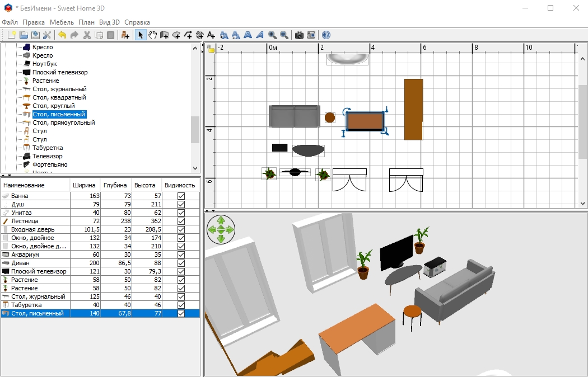This screenshot has height=377, width=588.
Task: Choose the create walls tool
Action: (x=164, y=35)
